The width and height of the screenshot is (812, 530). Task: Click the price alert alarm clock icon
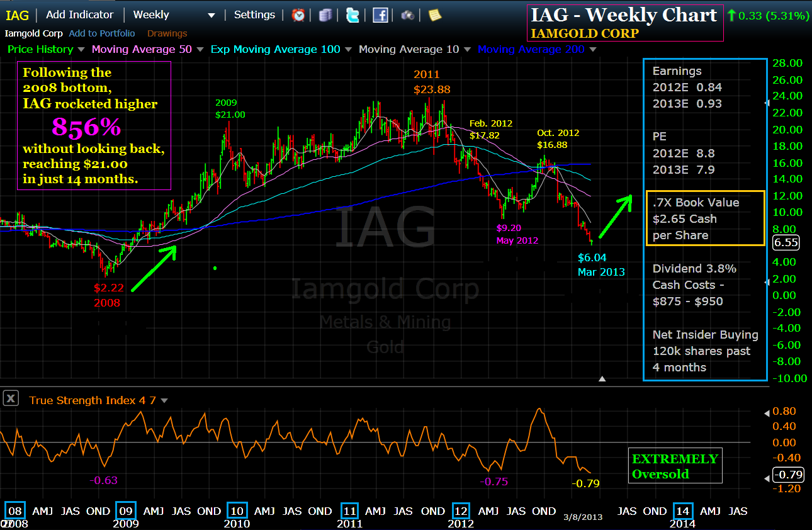click(x=298, y=15)
